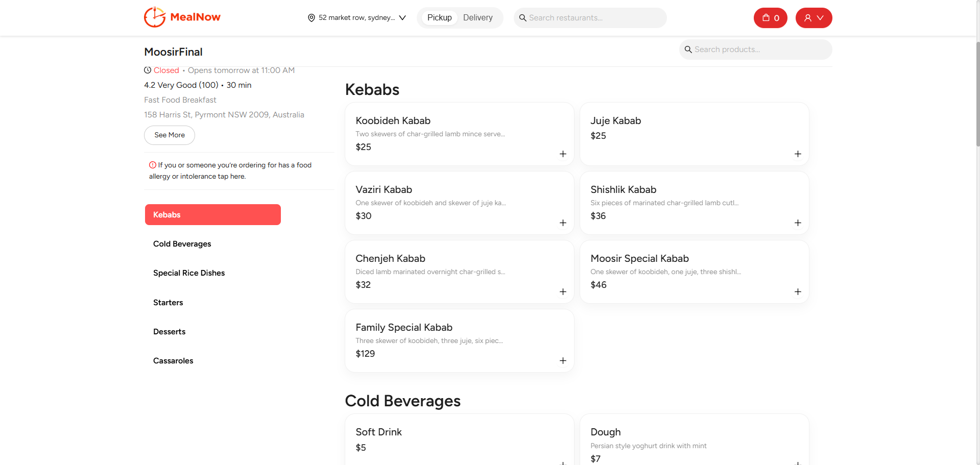Click the Search products field

[755, 49]
